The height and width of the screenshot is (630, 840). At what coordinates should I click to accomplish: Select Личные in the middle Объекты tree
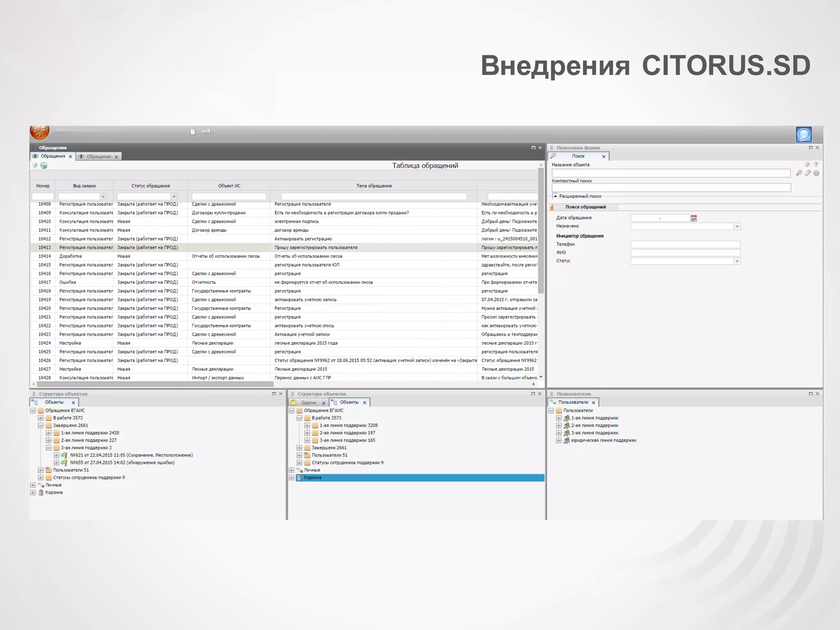[x=312, y=470]
